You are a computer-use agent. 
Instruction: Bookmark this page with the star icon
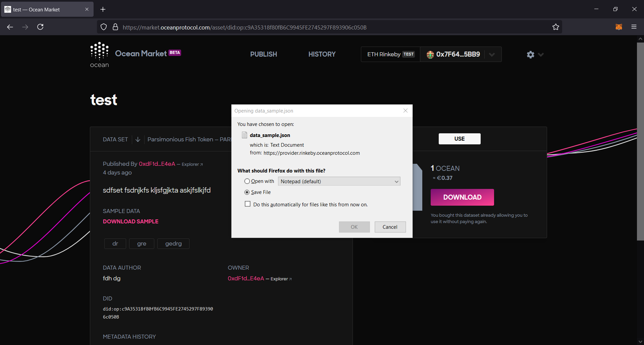(x=556, y=27)
